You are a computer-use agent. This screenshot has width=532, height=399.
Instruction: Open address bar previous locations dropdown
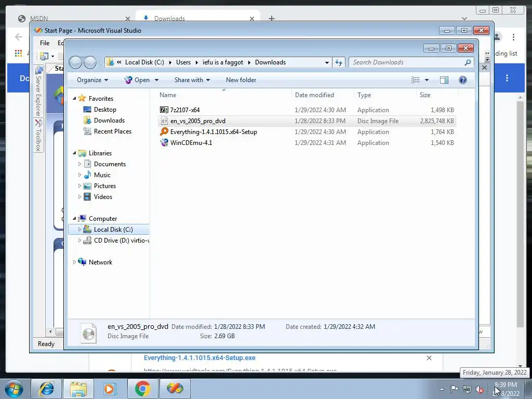coord(327,62)
